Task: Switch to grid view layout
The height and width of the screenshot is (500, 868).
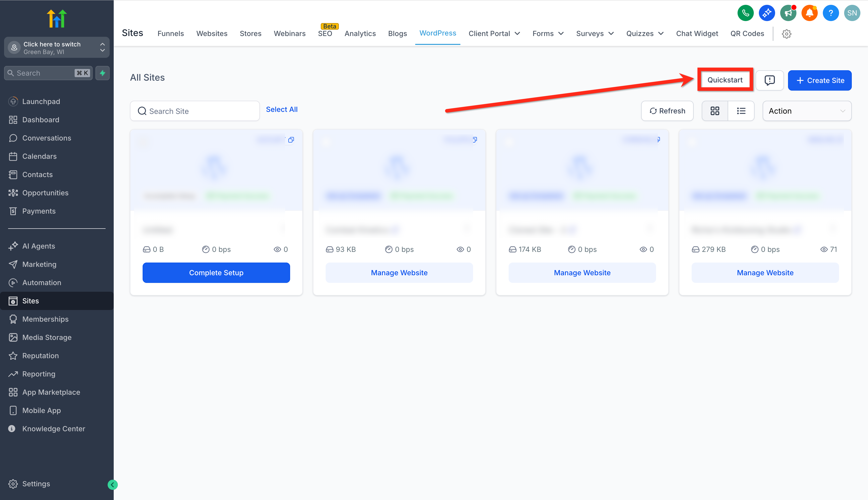Action: [x=715, y=111]
